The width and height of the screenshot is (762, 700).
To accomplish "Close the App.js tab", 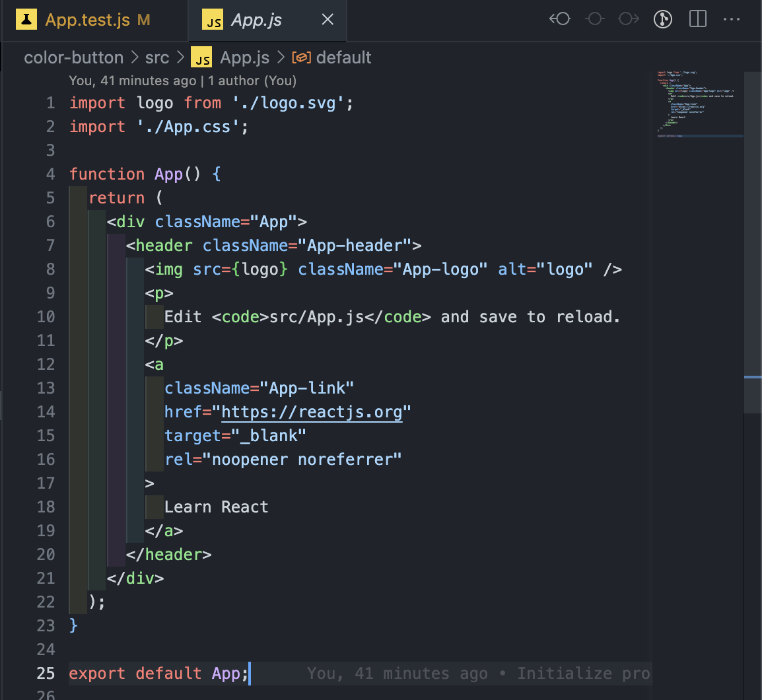I will 328,19.
